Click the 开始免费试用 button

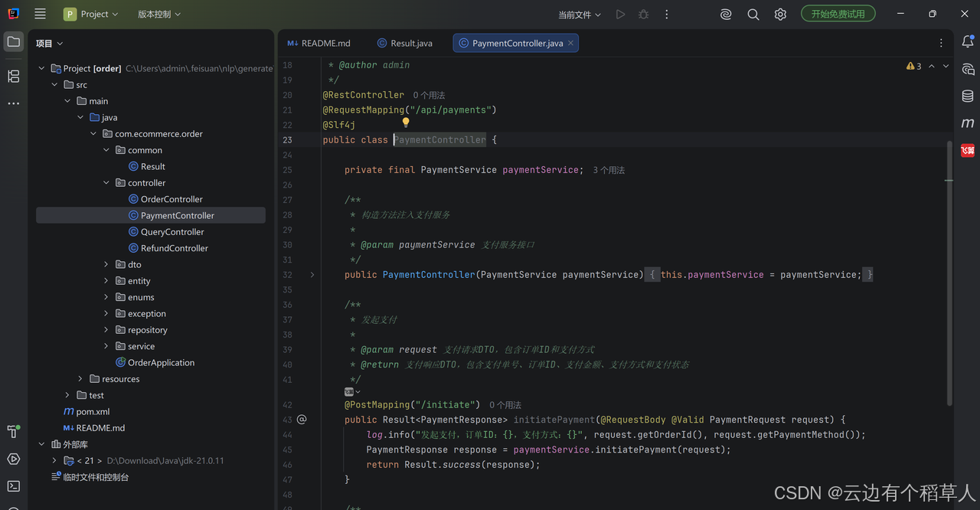tap(838, 14)
